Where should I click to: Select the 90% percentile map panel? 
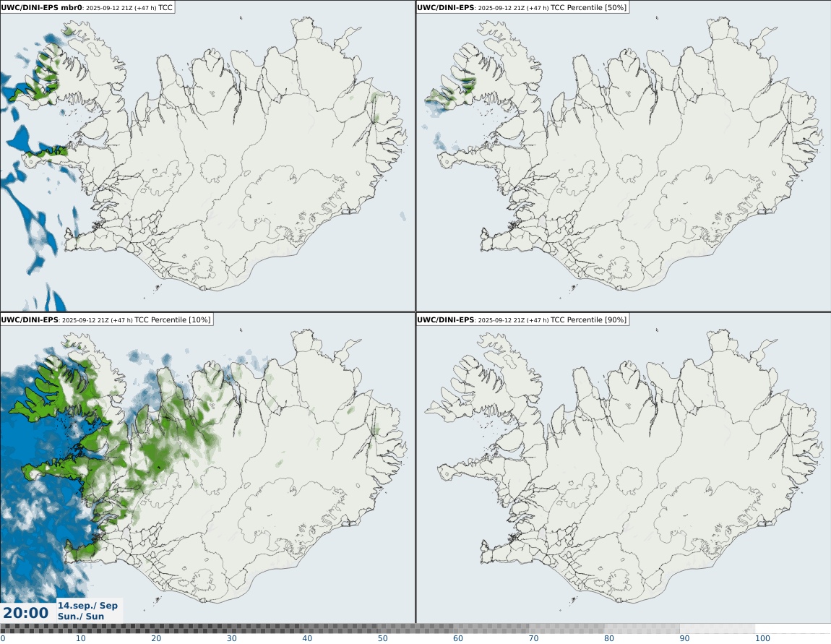[x=623, y=468]
